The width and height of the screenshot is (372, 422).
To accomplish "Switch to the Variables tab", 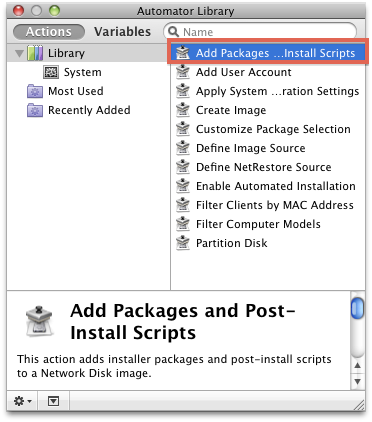I will pos(122,32).
